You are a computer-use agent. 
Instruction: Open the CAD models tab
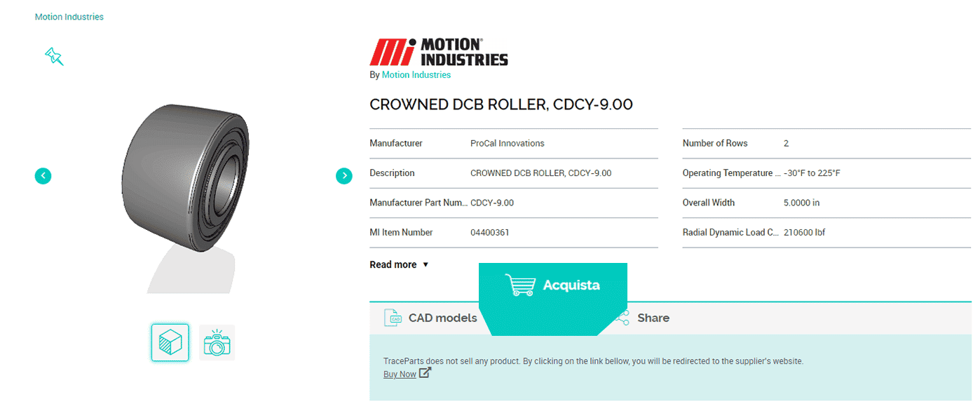[x=442, y=318]
